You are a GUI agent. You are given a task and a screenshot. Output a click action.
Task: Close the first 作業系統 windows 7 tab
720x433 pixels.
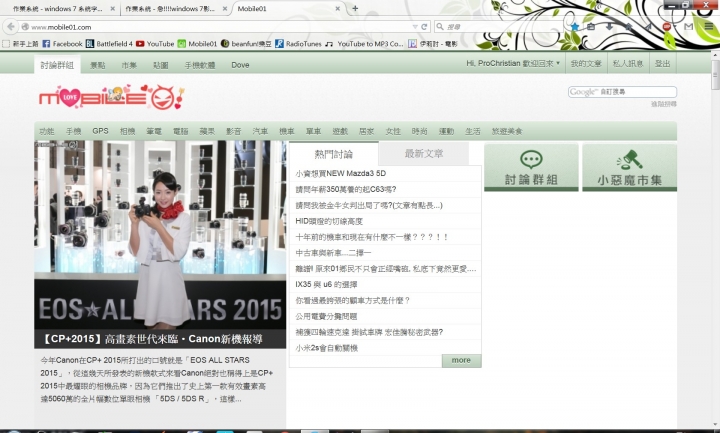coord(113,8)
